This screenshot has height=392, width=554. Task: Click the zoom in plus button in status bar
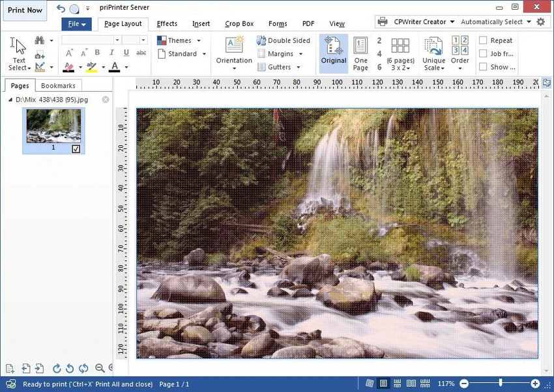535,384
